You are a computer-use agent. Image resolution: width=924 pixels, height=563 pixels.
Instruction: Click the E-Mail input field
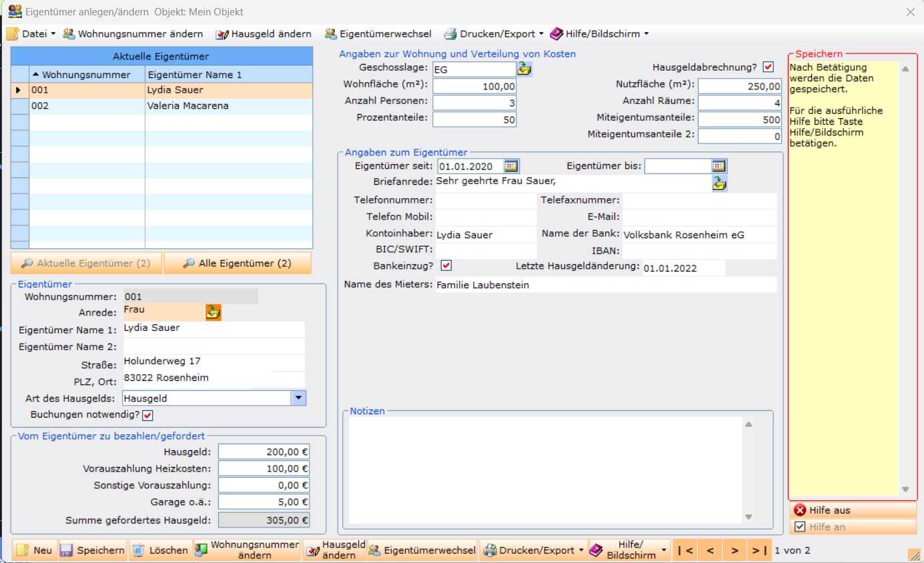click(x=700, y=217)
